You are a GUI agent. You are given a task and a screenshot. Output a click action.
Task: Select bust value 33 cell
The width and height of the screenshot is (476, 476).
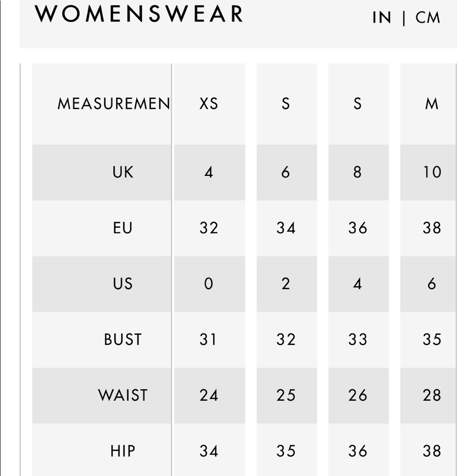click(x=358, y=340)
